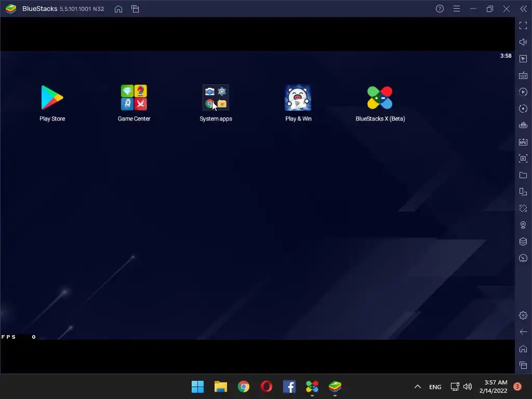Click the Play Store label text
Screen dimensions: 532x399
coord(52,119)
